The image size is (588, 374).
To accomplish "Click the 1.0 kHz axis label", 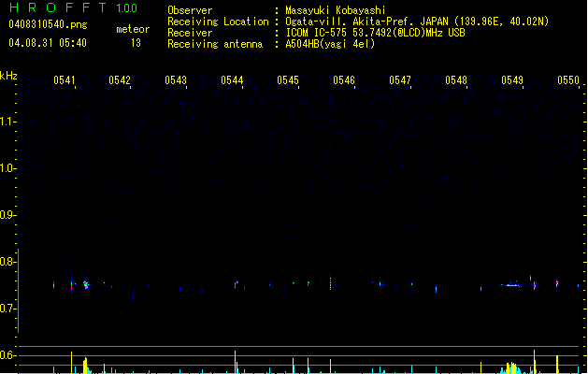I will click(7, 168).
